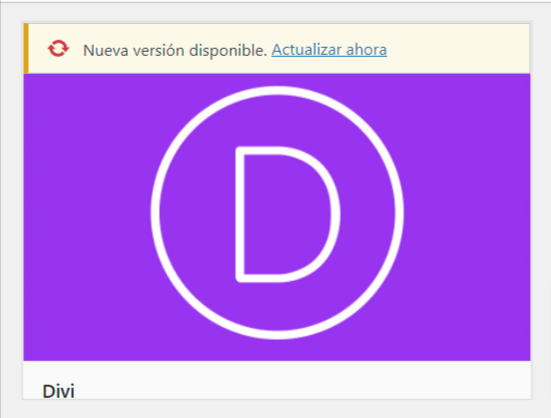The height and width of the screenshot is (418, 551).
Task: Click the word Nueva in the notice
Action: coord(105,50)
